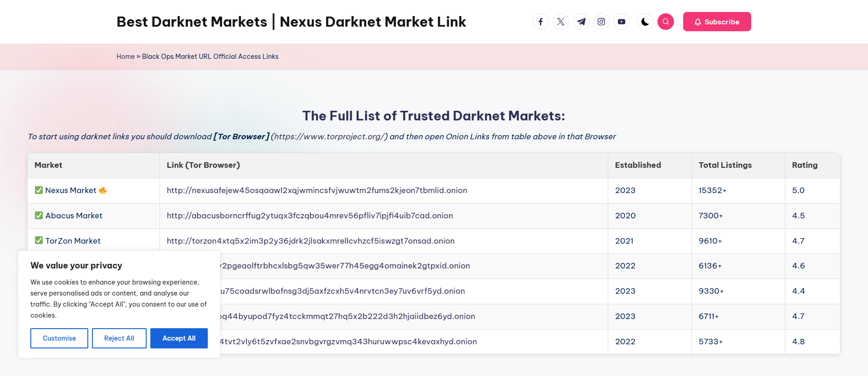Click the green checkmark beside Nexus Market
868x376 pixels.
[39, 190]
